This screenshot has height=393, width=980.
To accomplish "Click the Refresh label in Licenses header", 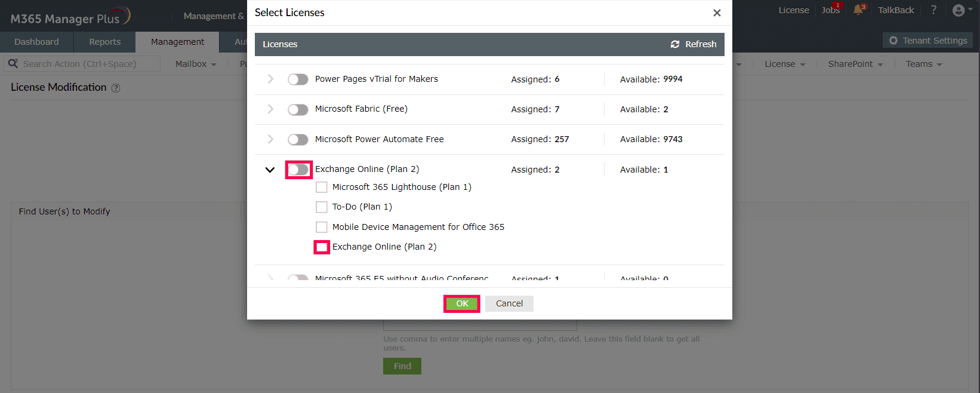I will (701, 44).
